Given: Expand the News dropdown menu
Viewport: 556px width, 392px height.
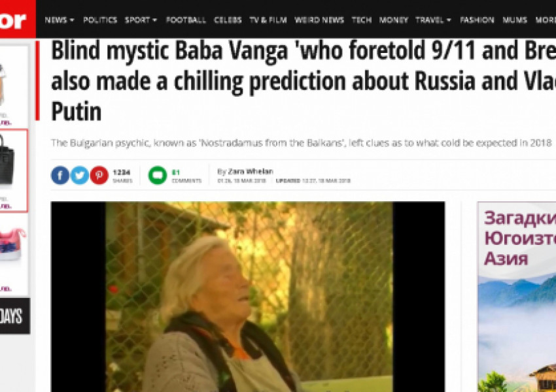Looking at the screenshot, I should [60, 20].
